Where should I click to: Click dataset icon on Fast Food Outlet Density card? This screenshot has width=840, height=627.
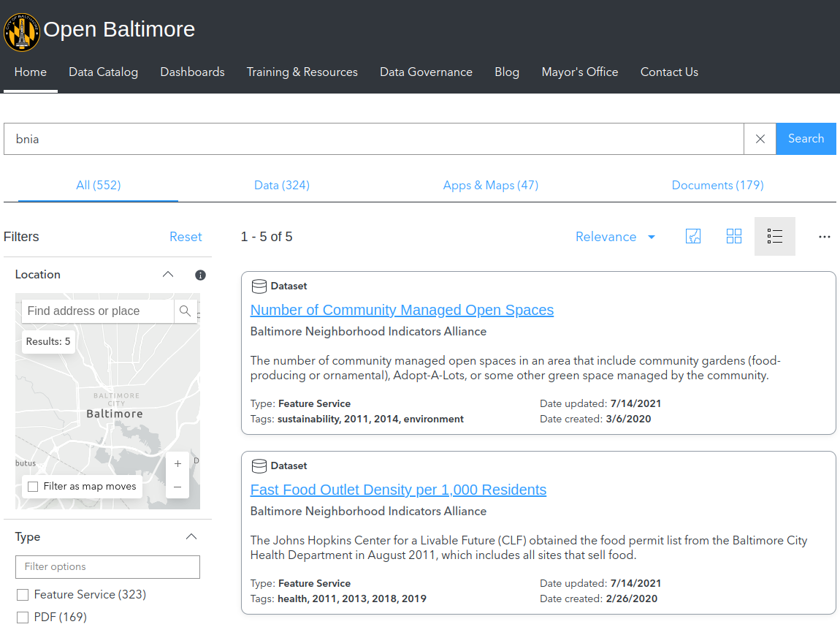(259, 466)
